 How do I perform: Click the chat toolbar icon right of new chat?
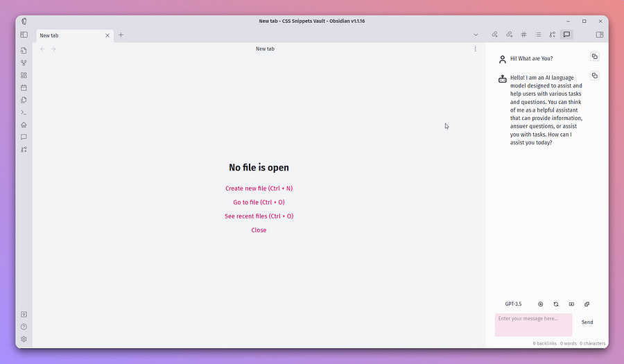(587, 304)
